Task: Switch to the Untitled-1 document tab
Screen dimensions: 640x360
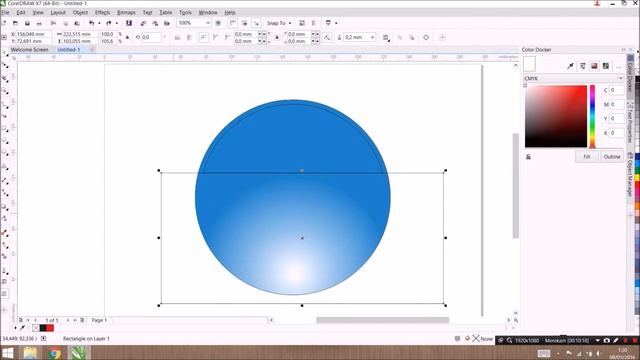Action: [69, 49]
